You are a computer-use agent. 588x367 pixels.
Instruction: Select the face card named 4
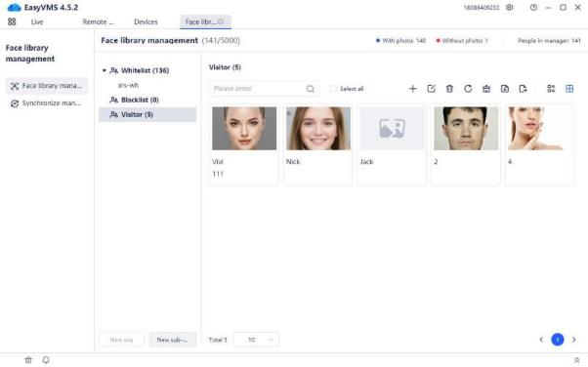point(539,145)
